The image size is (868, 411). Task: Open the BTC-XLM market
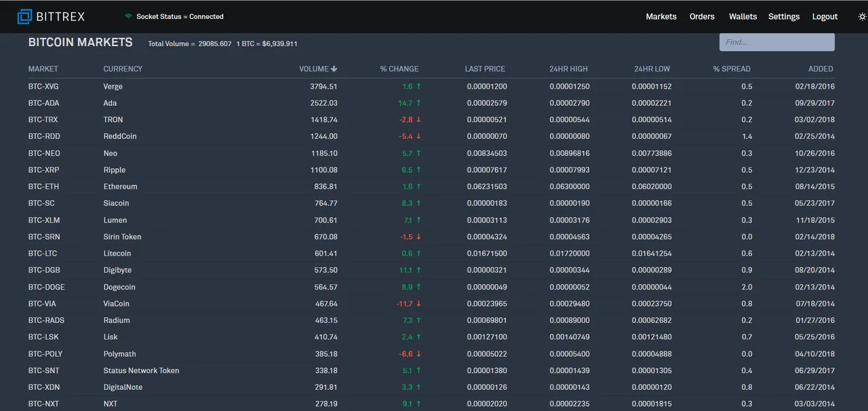(44, 220)
